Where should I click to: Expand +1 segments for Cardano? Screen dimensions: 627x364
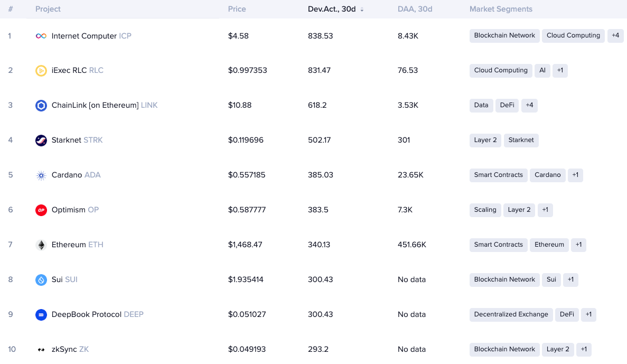point(575,175)
